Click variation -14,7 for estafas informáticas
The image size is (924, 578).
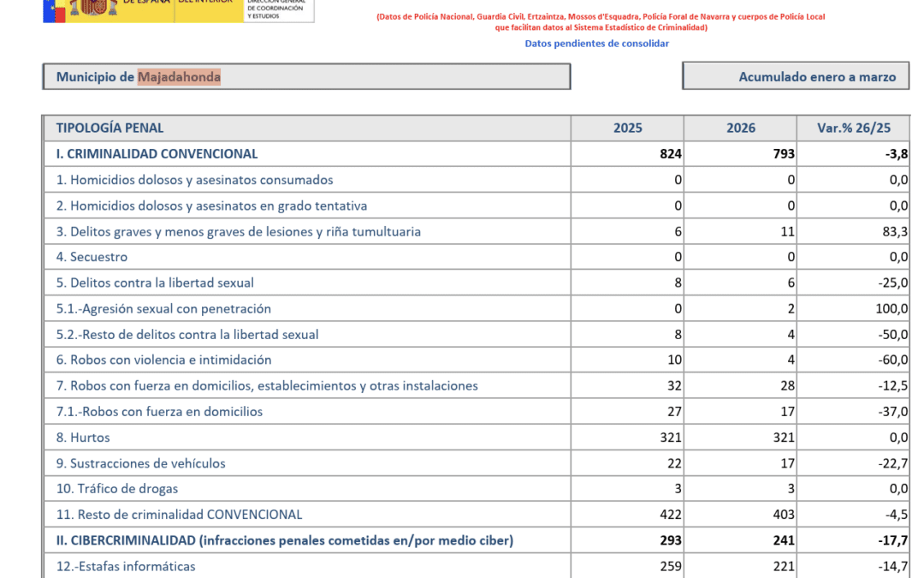pyautogui.click(x=893, y=567)
